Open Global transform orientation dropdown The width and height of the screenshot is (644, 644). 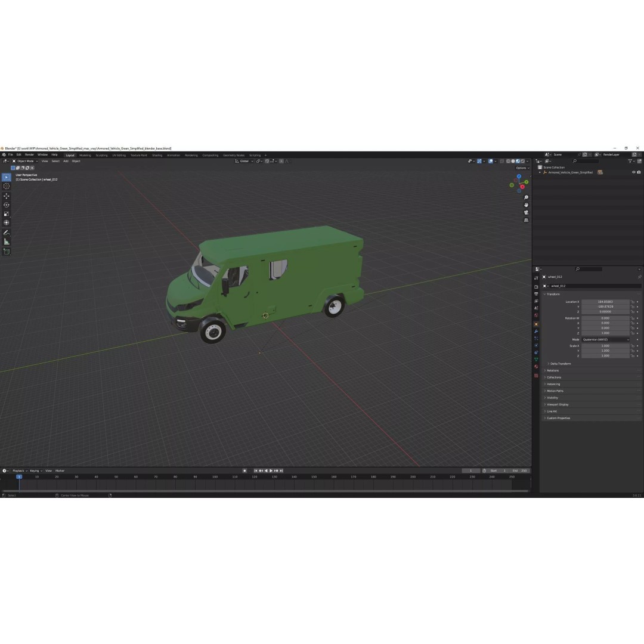pos(244,162)
